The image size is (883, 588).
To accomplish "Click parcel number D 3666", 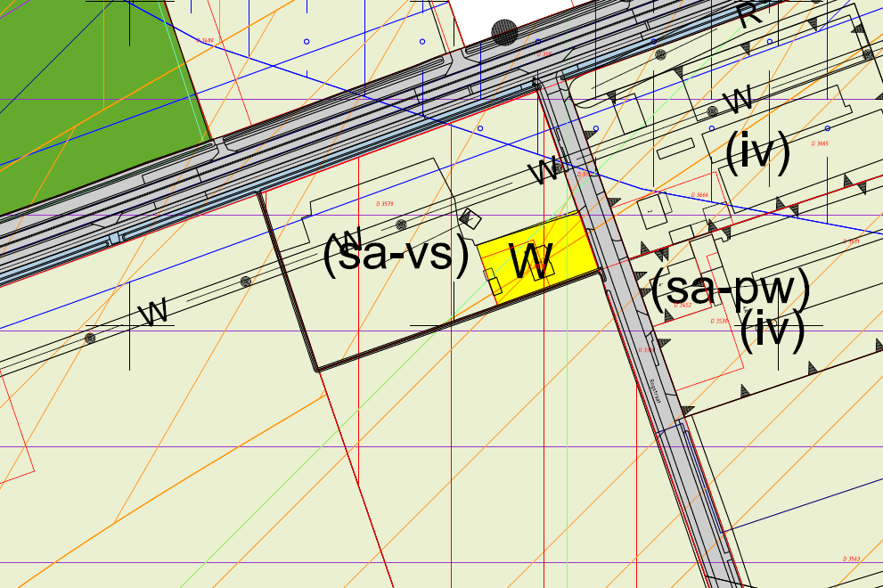I will click(699, 195).
